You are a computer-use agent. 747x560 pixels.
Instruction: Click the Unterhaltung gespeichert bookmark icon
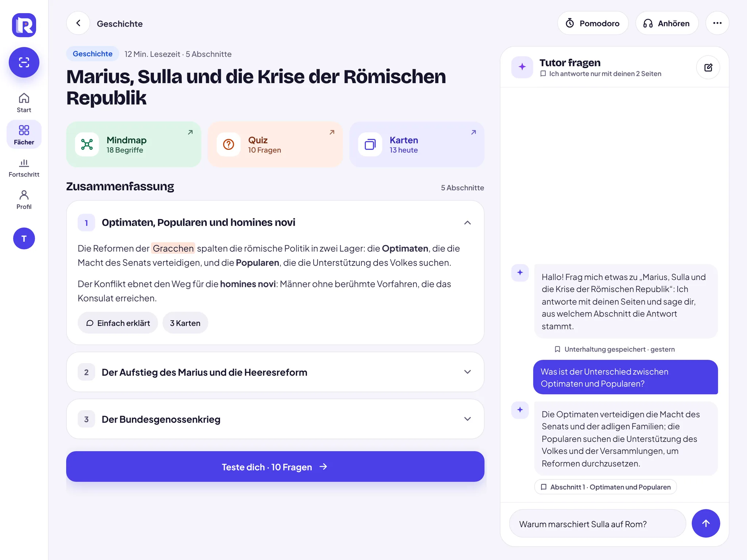pos(557,349)
